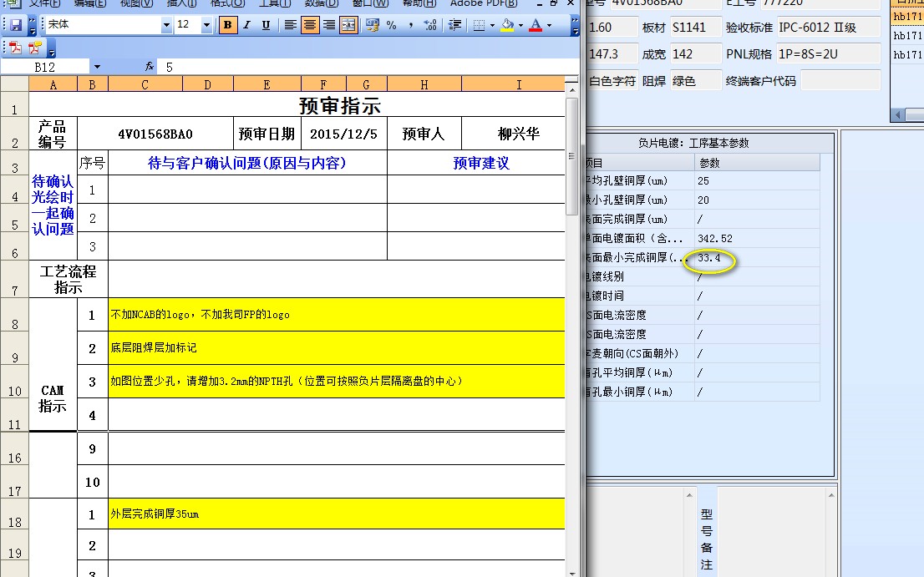Select row header 18
The image size is (924, 577).
click(x=15, y=514)
